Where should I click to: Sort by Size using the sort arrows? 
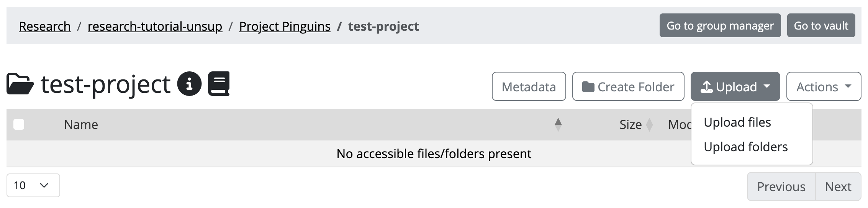(649, 124)
